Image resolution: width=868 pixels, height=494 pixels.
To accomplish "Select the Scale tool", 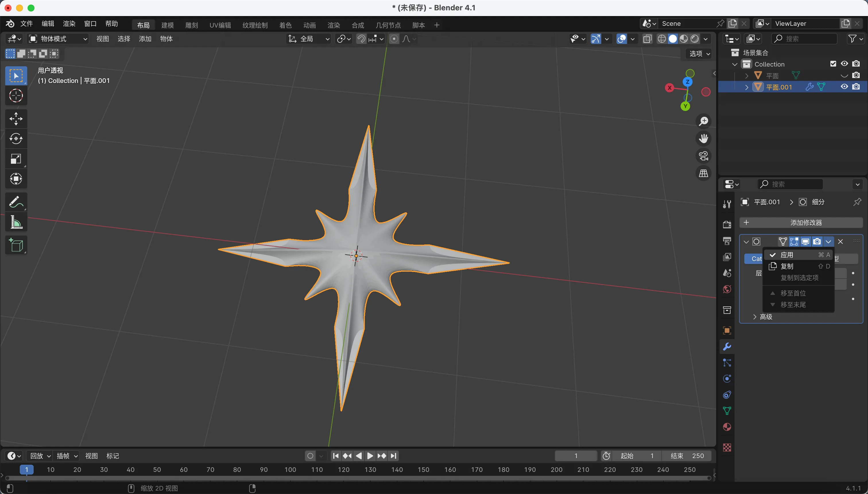I will tap(16, 159).
